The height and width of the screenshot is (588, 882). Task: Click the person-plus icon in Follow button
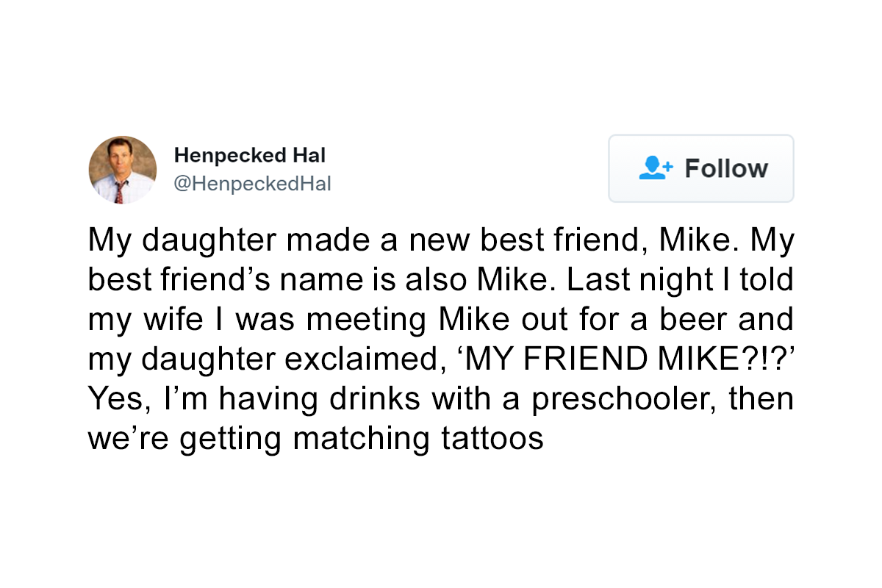tap(656, 168)
